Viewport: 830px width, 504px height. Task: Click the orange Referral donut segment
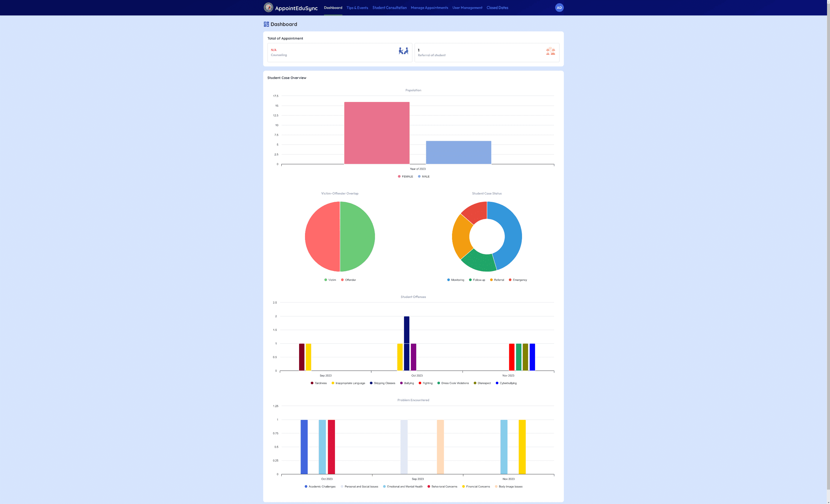(461, 237)
